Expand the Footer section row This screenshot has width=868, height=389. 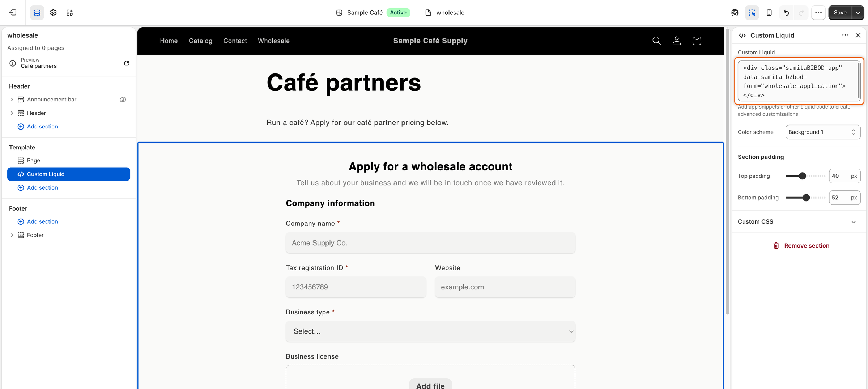pyautogui.click(x=12, y=235)
